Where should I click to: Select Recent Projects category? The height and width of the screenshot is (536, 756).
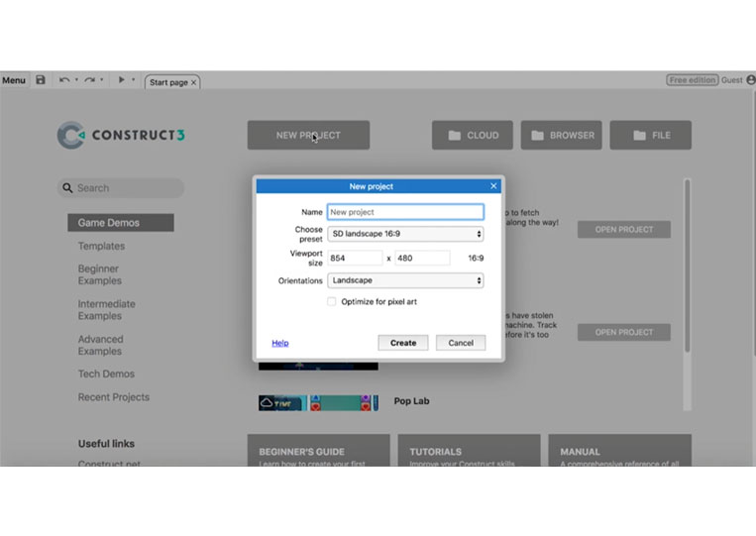[114, 397]
